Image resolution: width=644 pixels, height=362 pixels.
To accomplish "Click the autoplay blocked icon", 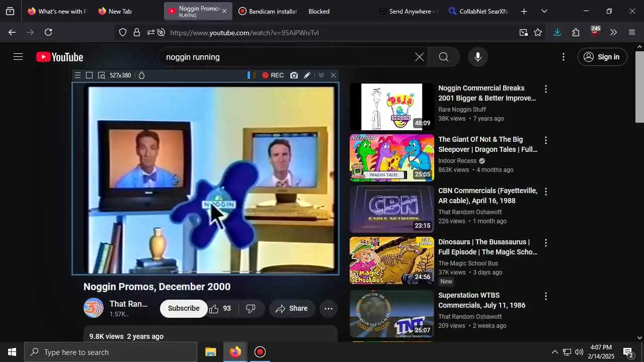I will (161, 32).
